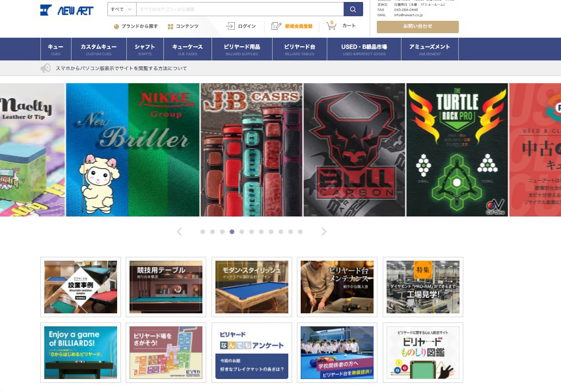Go to previous carousel slide arrow
The height and width of the screenshot is (392, 561).
179,231
